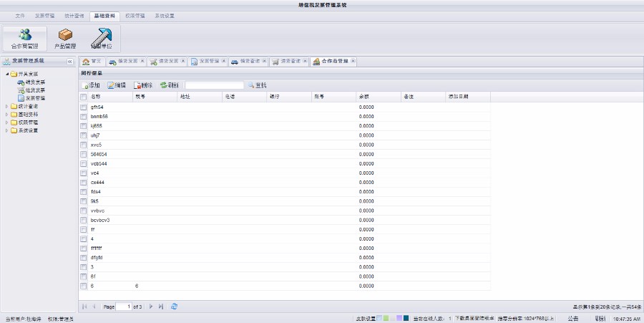644x323 pixels.
Task: Sort by the 名称 column header
Action: point(110,97)
